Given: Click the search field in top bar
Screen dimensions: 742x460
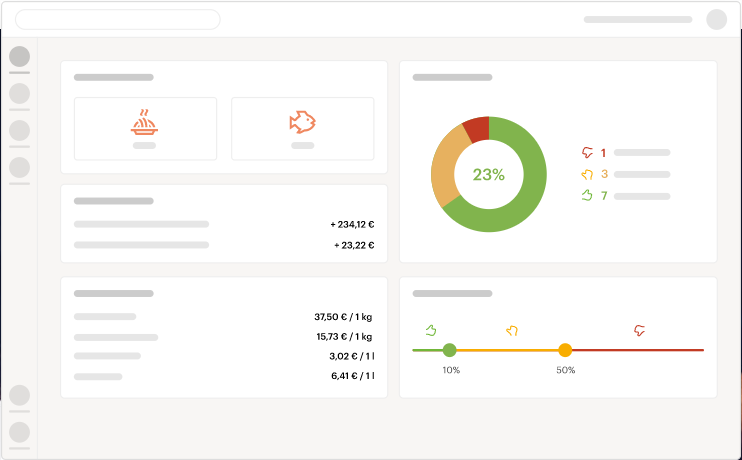Looking at the screenshot, I should [118, 19].
